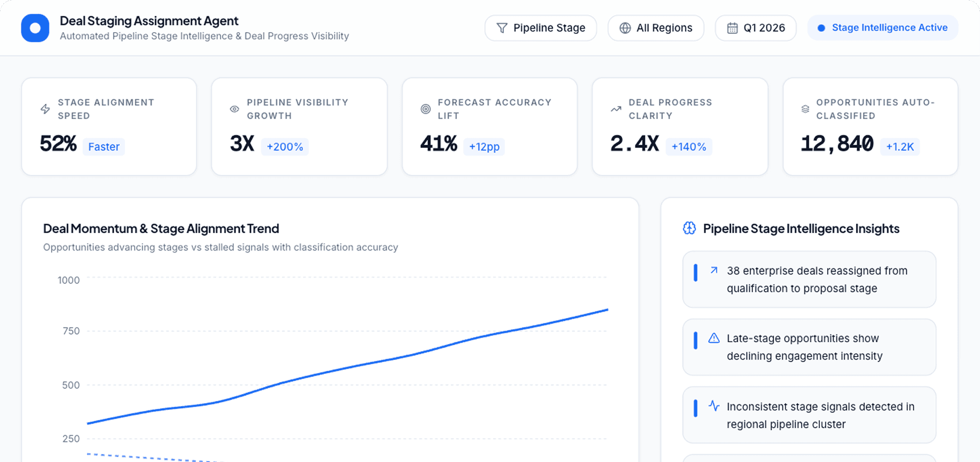Viewport: 980px width, 462px height.
Task: Click the 1000 y-axis label
Action: pos(68,280)
